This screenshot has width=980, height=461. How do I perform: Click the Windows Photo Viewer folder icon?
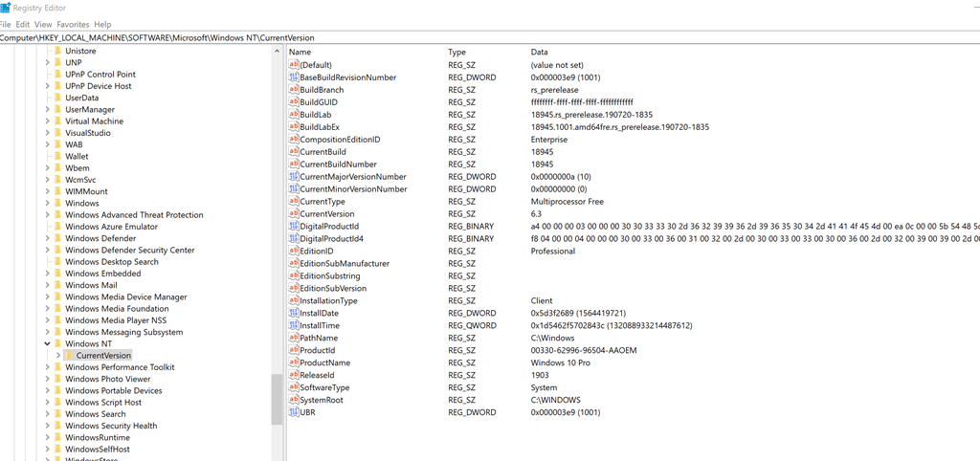57,379
